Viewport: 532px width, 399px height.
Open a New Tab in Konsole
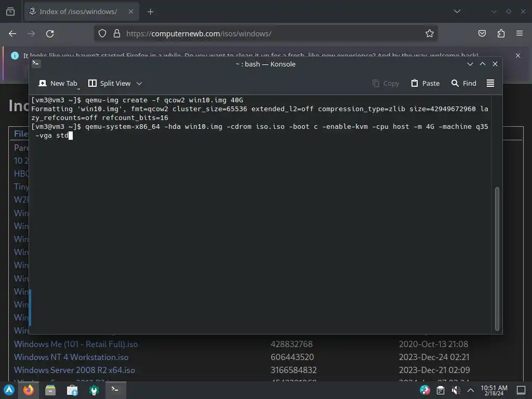[x=58, y=83]
